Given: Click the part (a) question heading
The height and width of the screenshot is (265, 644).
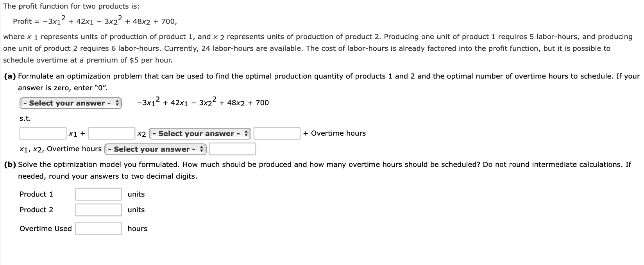Looking at the screenshot, I should tap(10, 76).
